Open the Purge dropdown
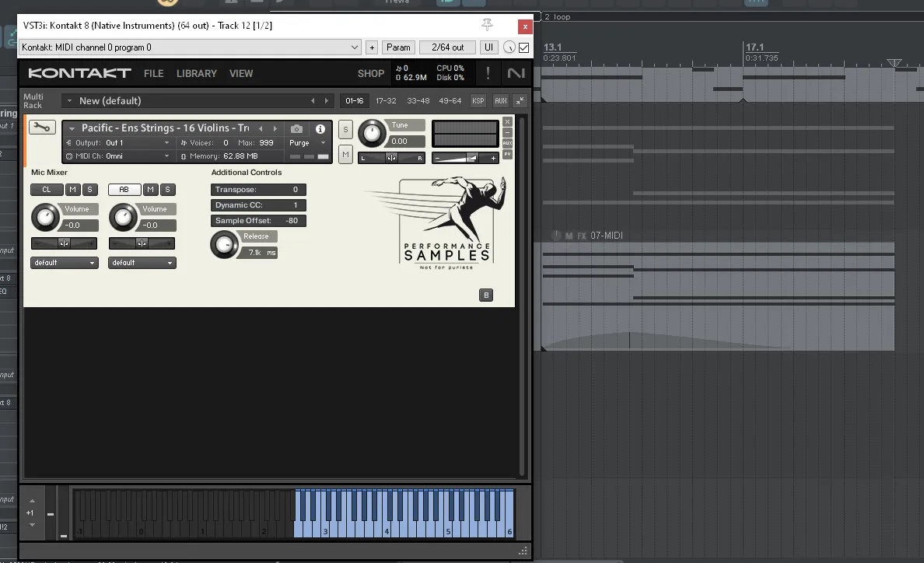This screenshot has width=924, height=563. coord(307,142)
